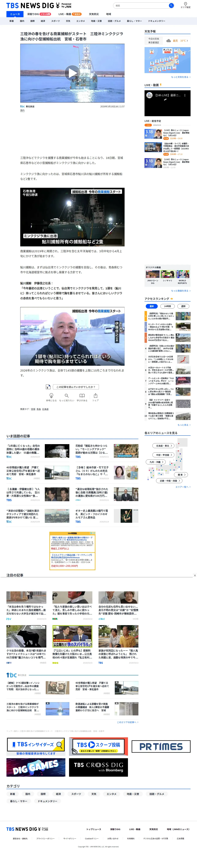Click the シェア share icon
The width and height of the screenshot is (197, 868).
tap(96, 396)
